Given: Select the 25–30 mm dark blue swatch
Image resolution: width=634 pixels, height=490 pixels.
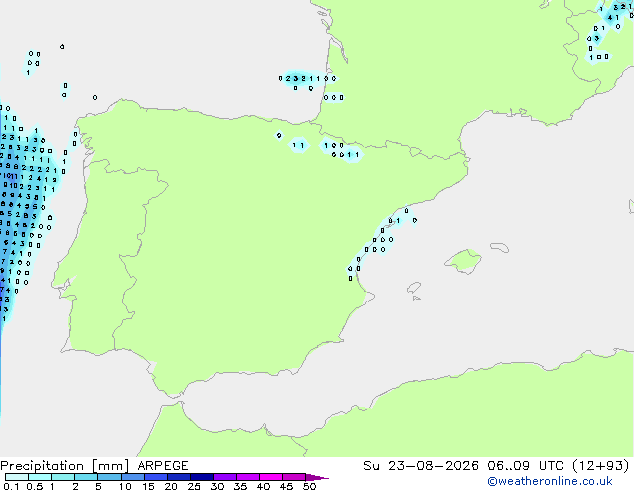Looking at the screenshot, I should (201, 477).
